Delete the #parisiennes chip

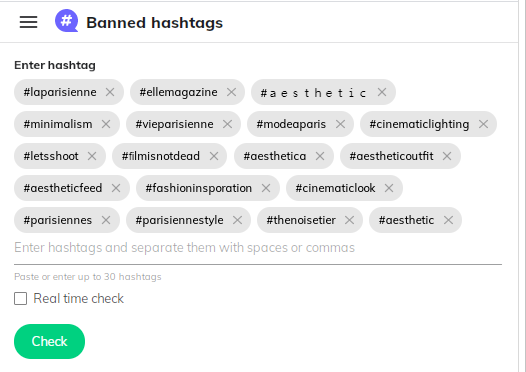click(x=106, y=220)
